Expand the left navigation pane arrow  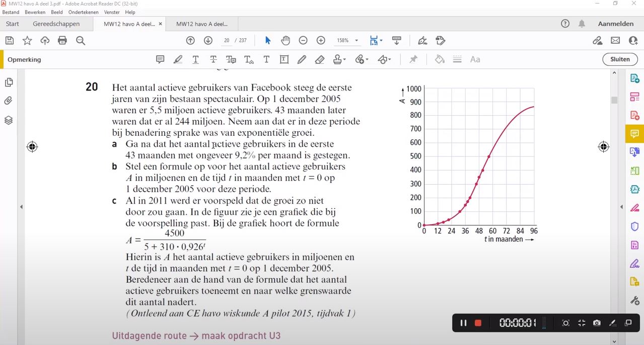tap(21, 207)
